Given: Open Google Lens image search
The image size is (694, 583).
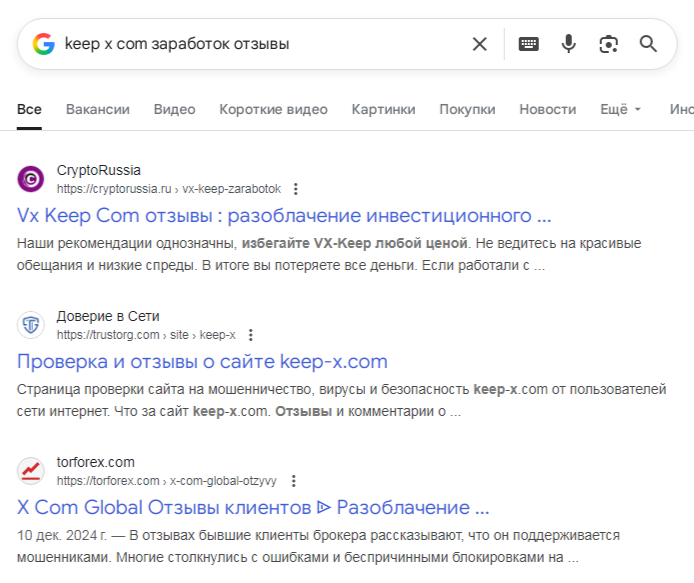Looking at the screenshot, I should [608, 44].
